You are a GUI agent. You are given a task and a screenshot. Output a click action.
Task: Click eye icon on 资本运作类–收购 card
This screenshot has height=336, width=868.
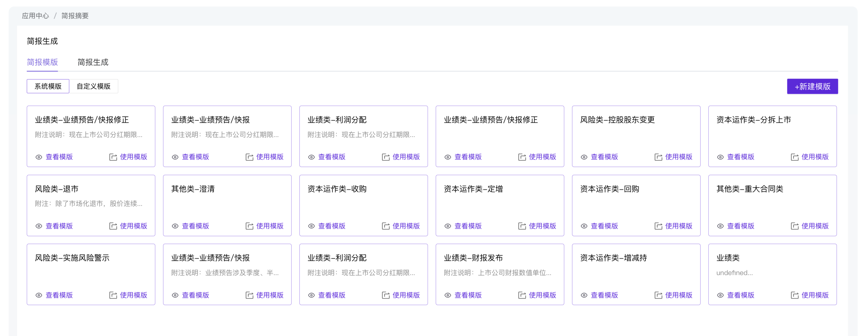(311, 226)
